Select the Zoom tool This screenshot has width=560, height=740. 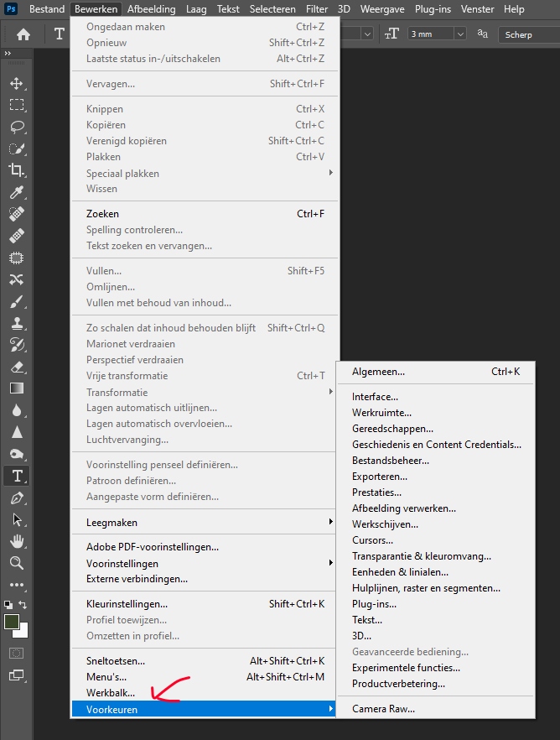pos(17,563)
